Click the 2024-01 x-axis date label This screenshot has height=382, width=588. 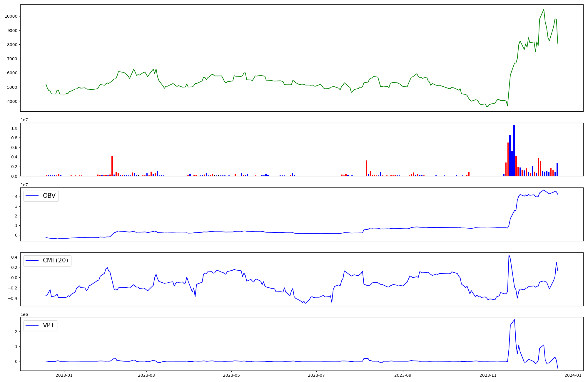click(573, 375)
